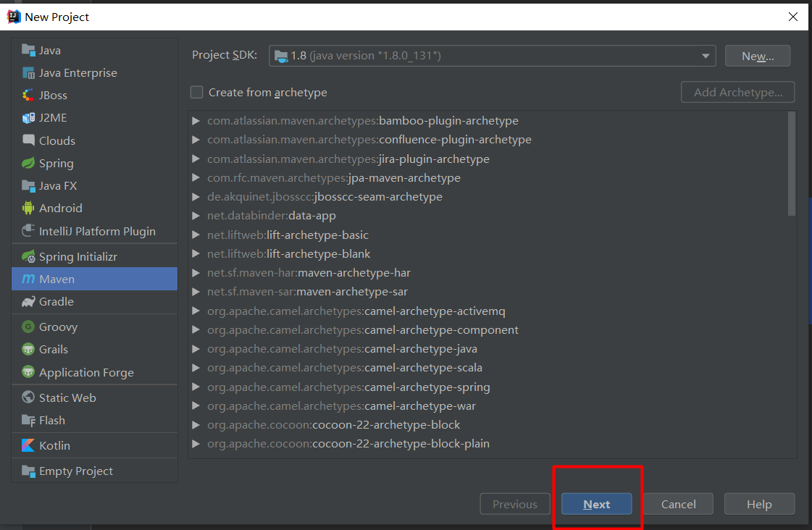Screen dimensions: 812x530
Task: Click the Kotlin K icon
Action: 28,445
